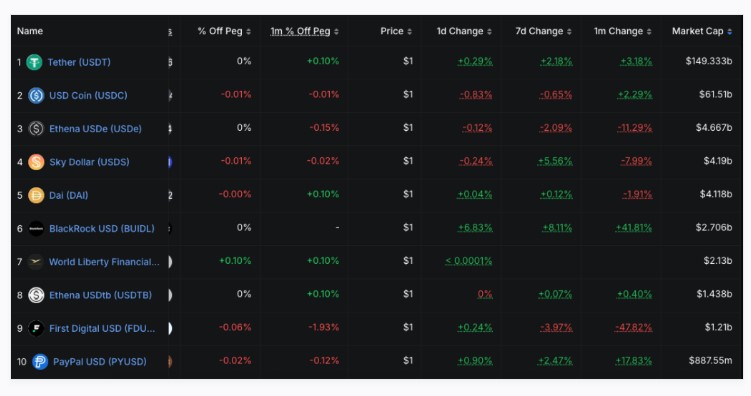Click the Tether coin logo icon
Viewport: 751px width, 396px height.
pyautogui.click(x=34, y=62)
